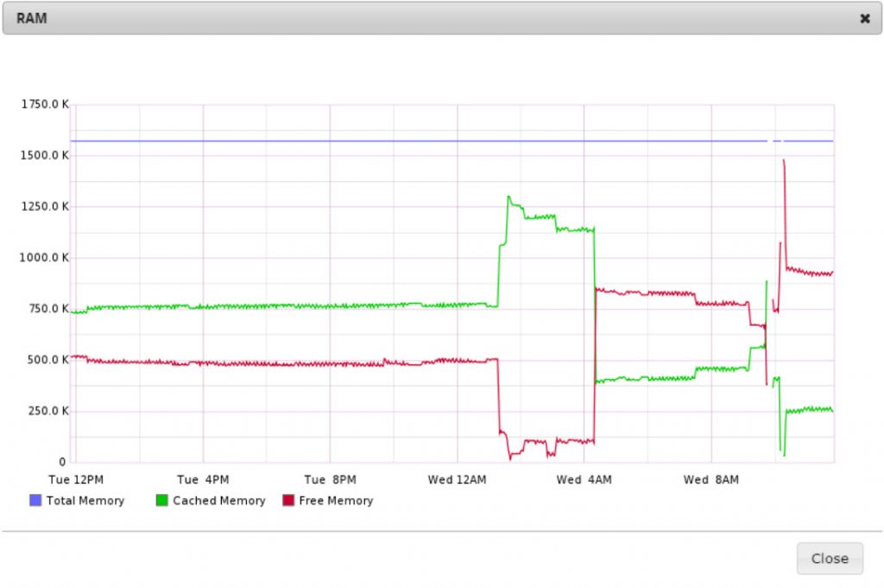This screenshot has height=588, width=884.
Task: Click the red Free Memory legend swatch
Action: tap(288, 500)
